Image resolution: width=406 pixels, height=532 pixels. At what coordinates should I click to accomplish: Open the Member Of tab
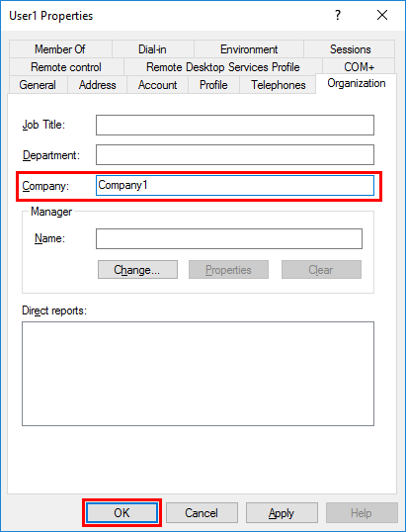point(60,49)
